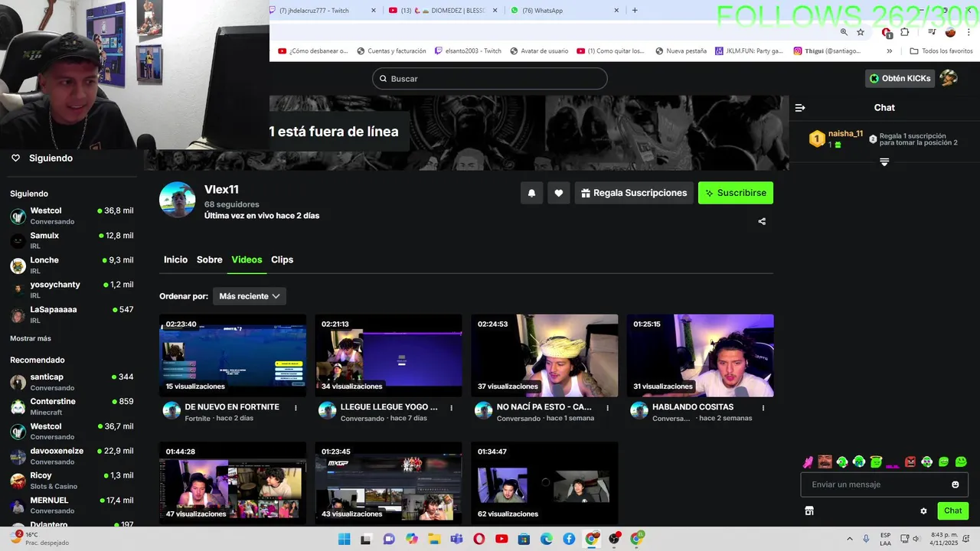Open DE NUEVO EN FORTNITE video thumbnail

tap(233, 355)
